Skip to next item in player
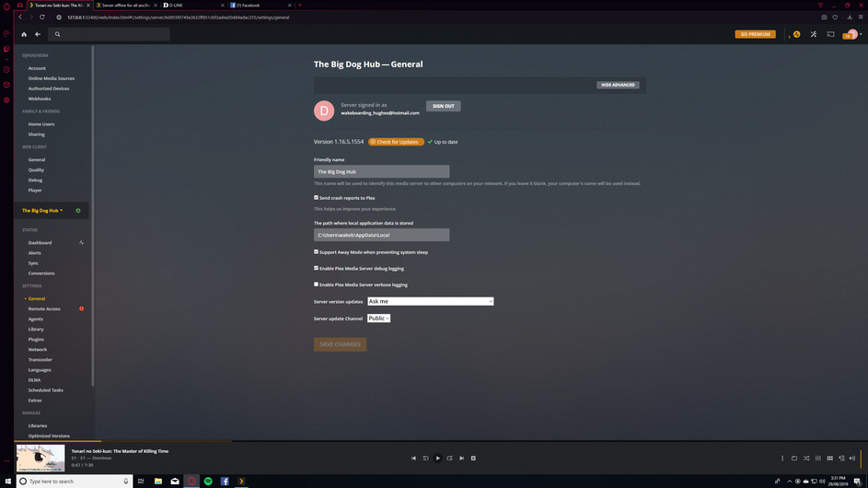 462,459
